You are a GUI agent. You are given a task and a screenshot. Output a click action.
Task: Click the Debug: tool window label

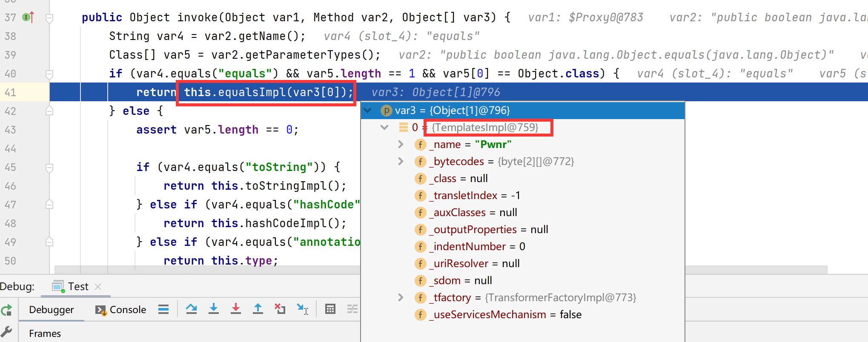click(x=17, y=287)
